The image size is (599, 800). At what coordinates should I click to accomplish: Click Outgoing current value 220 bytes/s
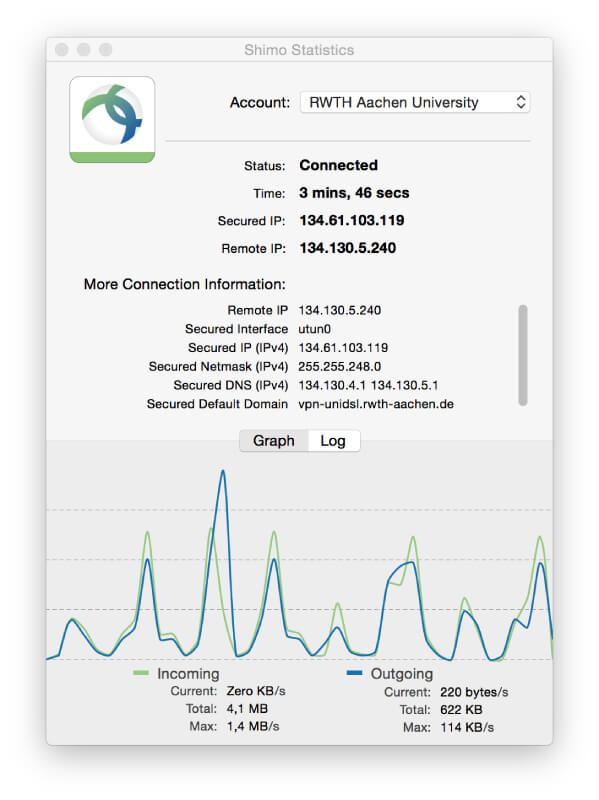coord(474,692)
